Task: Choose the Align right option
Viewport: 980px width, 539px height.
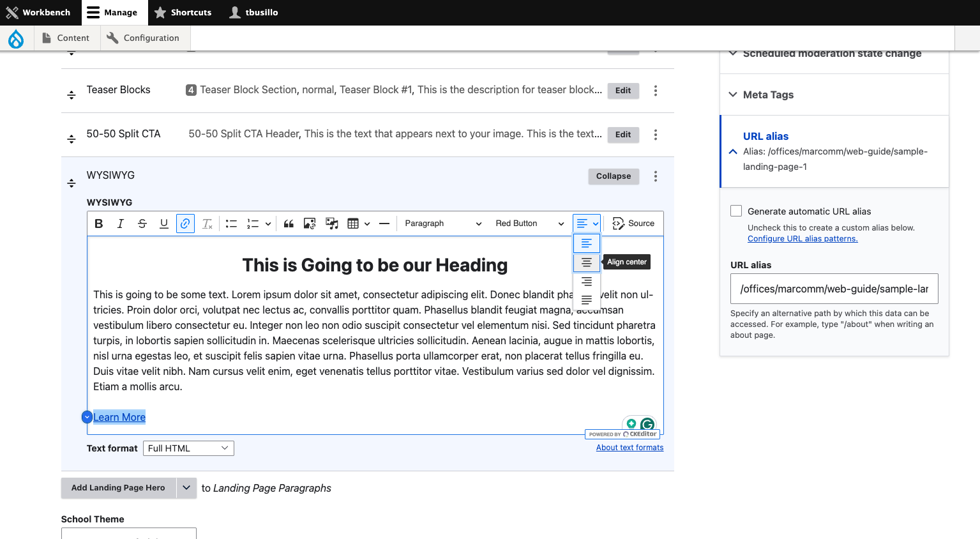Action: coord(587,281)
